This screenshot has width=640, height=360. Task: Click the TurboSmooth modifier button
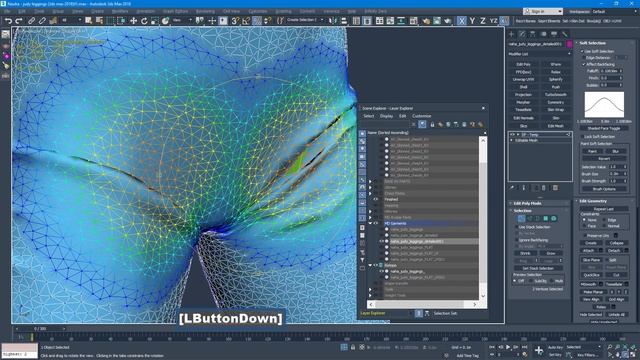556,95
